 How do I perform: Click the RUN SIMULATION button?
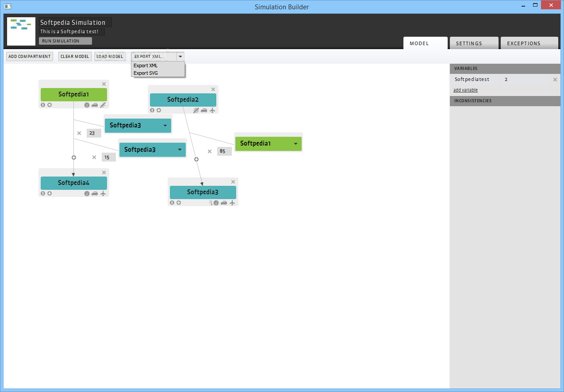pyautogui.click(x=65, y=41)
